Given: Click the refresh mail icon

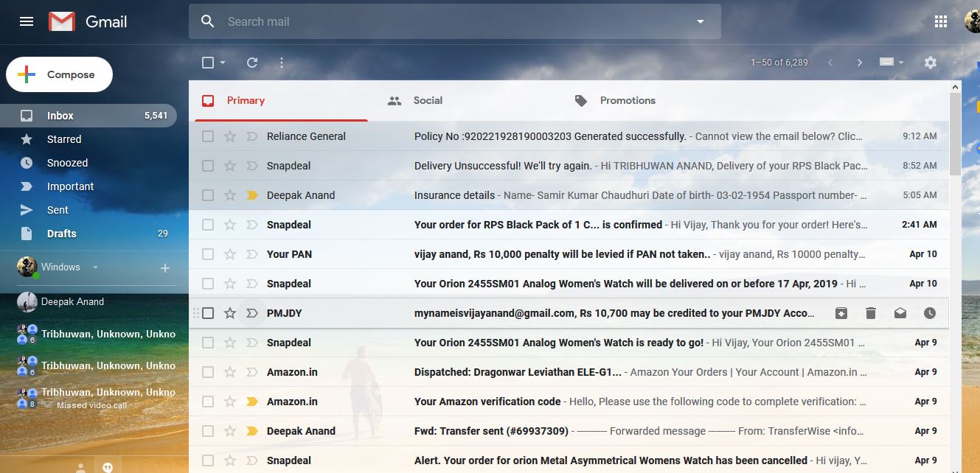Looking at the screenshot, I should (252, 63).
